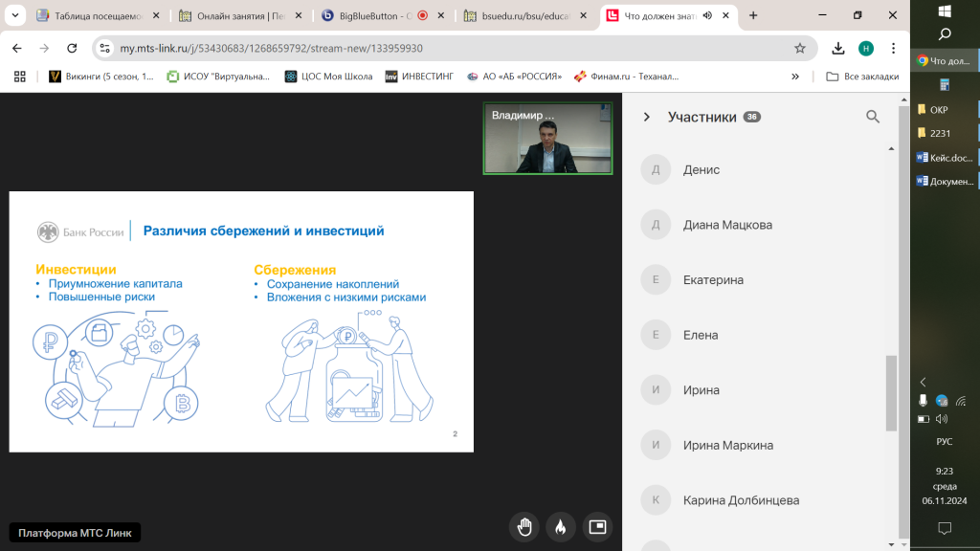Select participant Ирина Маркина
Image resolution: width=980 pixels, height=551 pixels.
(727, 446)
